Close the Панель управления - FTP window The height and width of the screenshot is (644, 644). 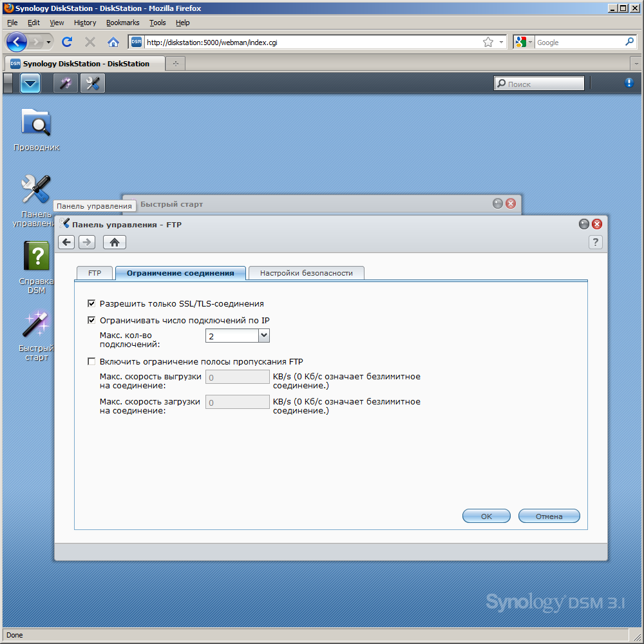(x=597, y=224)
